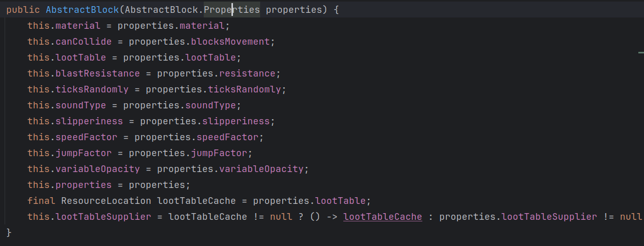Click the stripe marker on the right gutter
This screenshot has width=644, height=246.
point(641,52)
